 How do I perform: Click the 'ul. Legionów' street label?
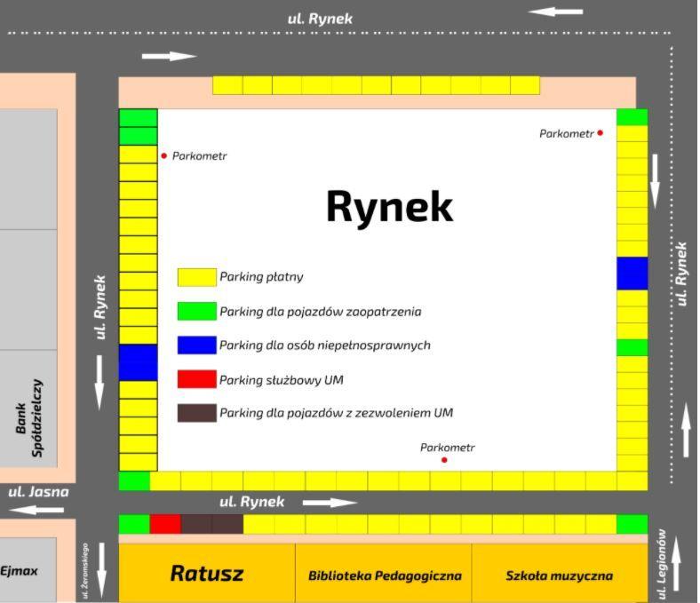(661, 564)
